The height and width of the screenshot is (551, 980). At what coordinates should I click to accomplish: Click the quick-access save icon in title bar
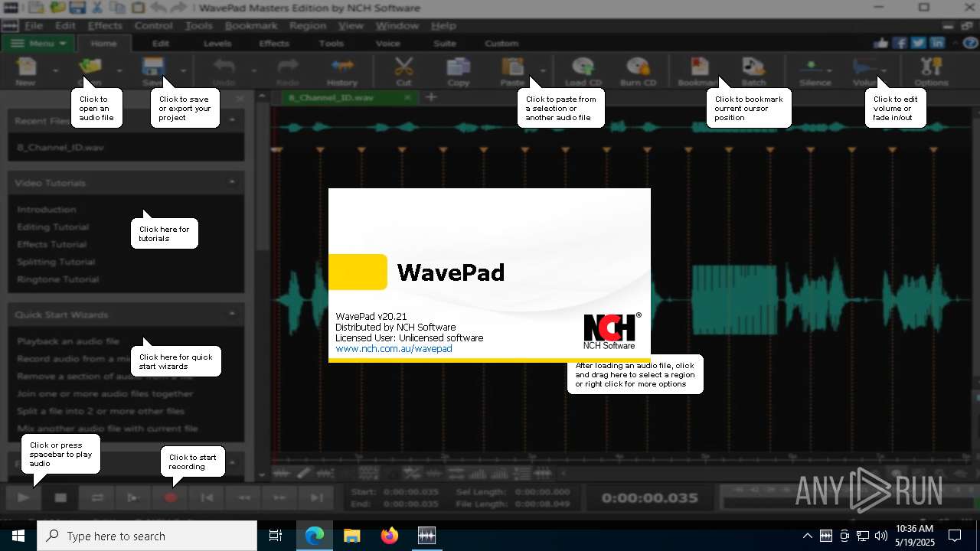(x=77, y=8)
